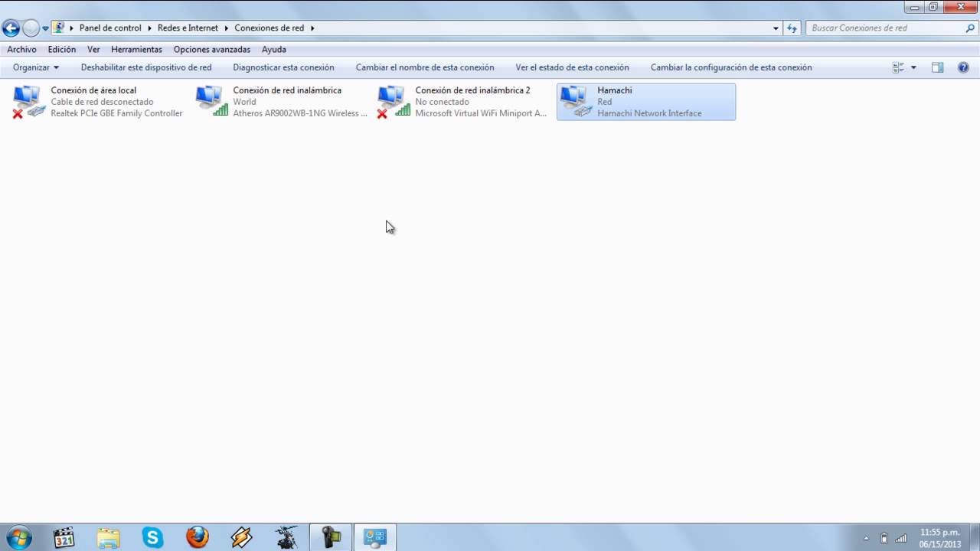
Task: Expand arrow after 'Conexiones de red' breadcrumb
Action: click(x=312, y=28)
